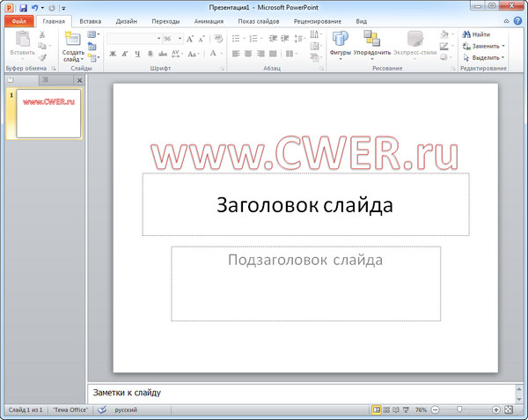Switch to the Дизайн tab
This screenshot has width=528, height=420.
126,19
